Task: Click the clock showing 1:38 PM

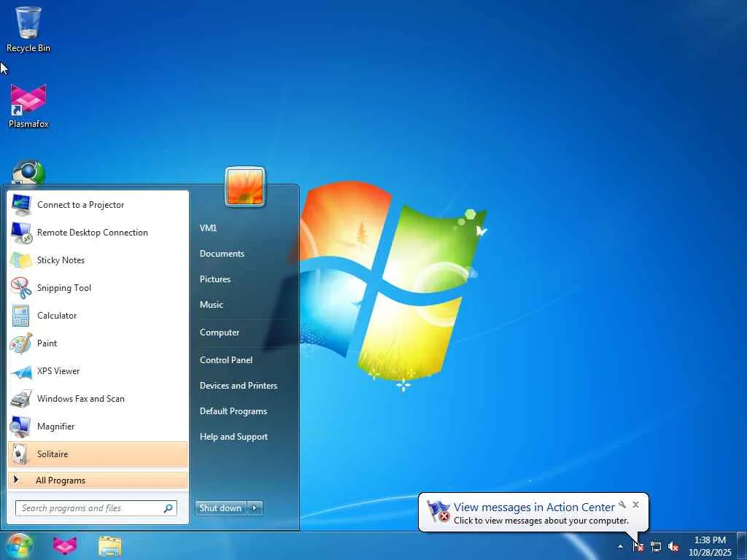Action: [710, 540]
